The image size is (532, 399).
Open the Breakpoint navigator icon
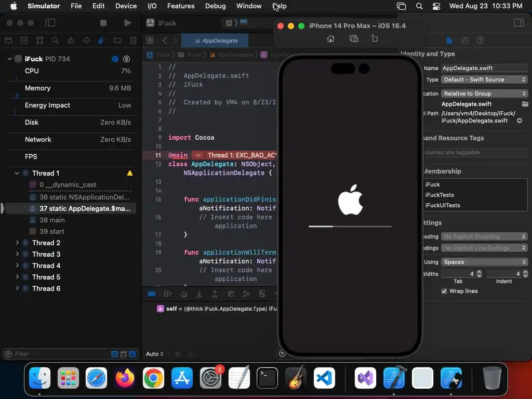[117, 41]
